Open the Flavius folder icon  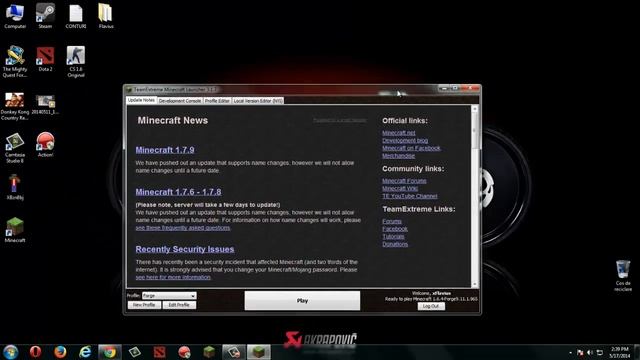click(x=106, y=16)
